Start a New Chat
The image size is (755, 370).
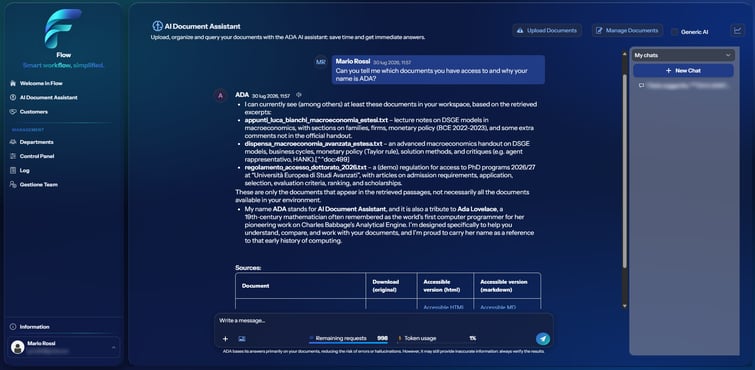tap(683, 70)
